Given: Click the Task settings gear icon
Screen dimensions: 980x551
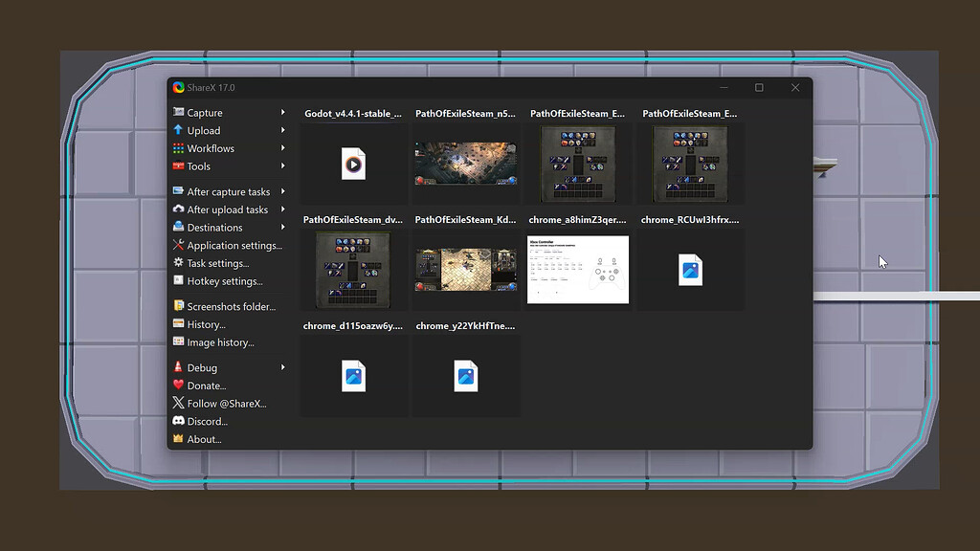Looking at the screenshot, I should 178,263.
